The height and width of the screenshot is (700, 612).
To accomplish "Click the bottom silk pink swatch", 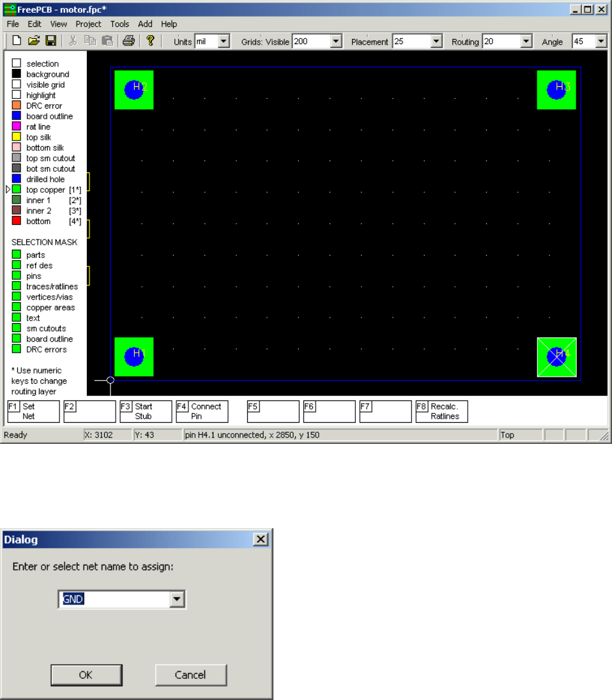I will pos(17,148).
